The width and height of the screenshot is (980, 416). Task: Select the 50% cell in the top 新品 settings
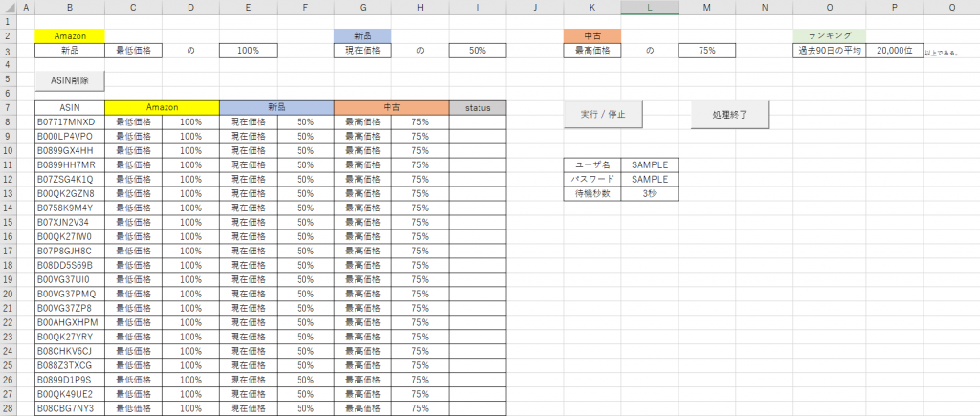(x=477, y=50)
